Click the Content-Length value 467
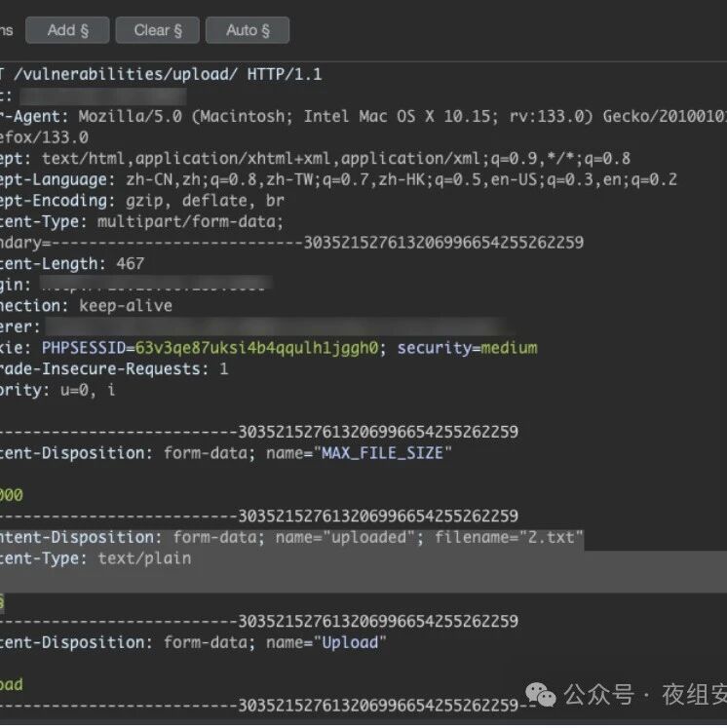 point(131,264)
